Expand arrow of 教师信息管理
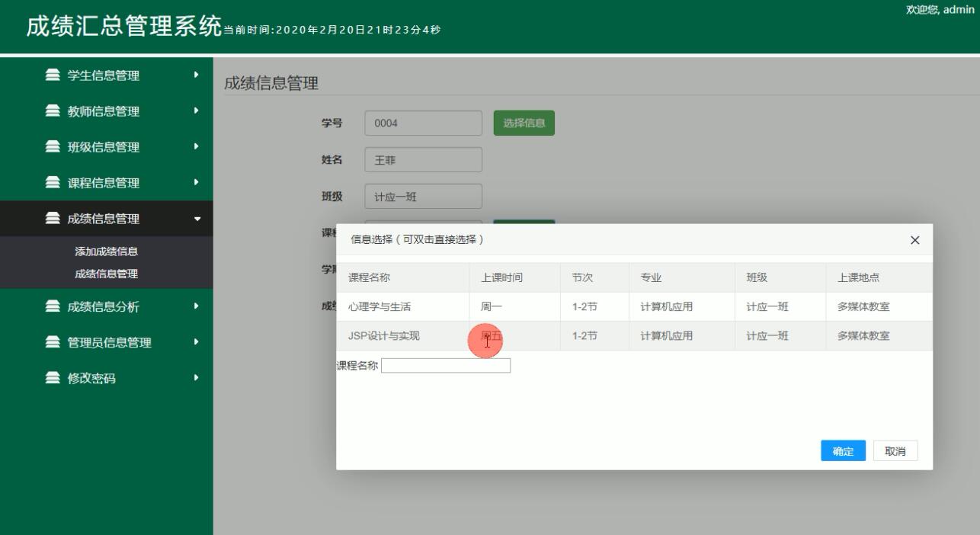 click(x=197, y=111)
